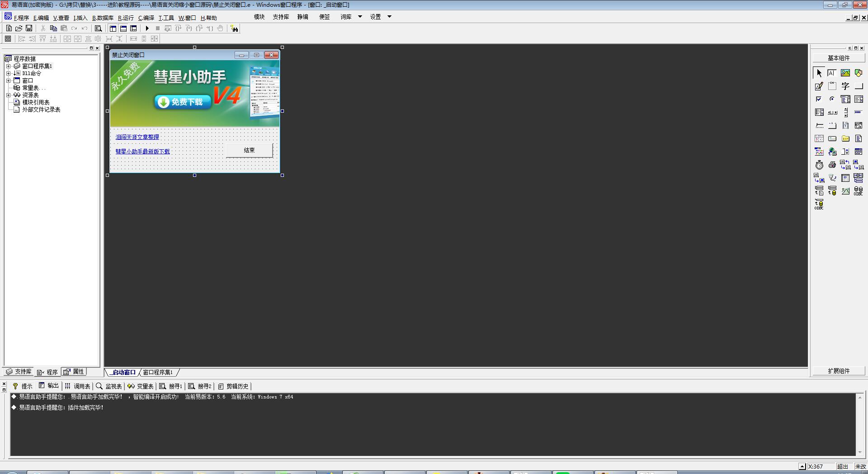The image size is (868, 474).
Task: Select the 禁止关闭窗口 form title bar
Action: [172, 55]
